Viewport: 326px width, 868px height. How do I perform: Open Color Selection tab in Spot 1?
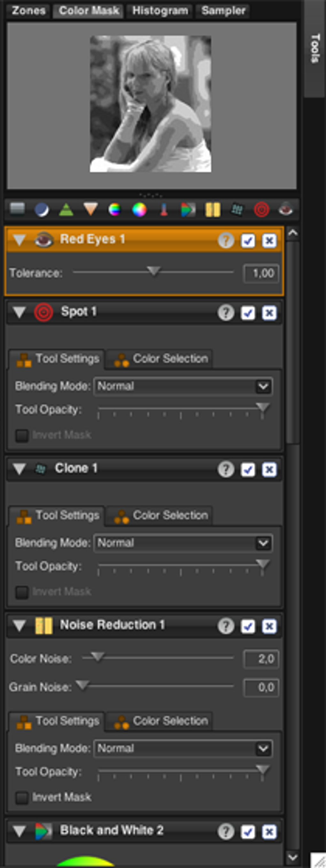click(x=170, y=358)
